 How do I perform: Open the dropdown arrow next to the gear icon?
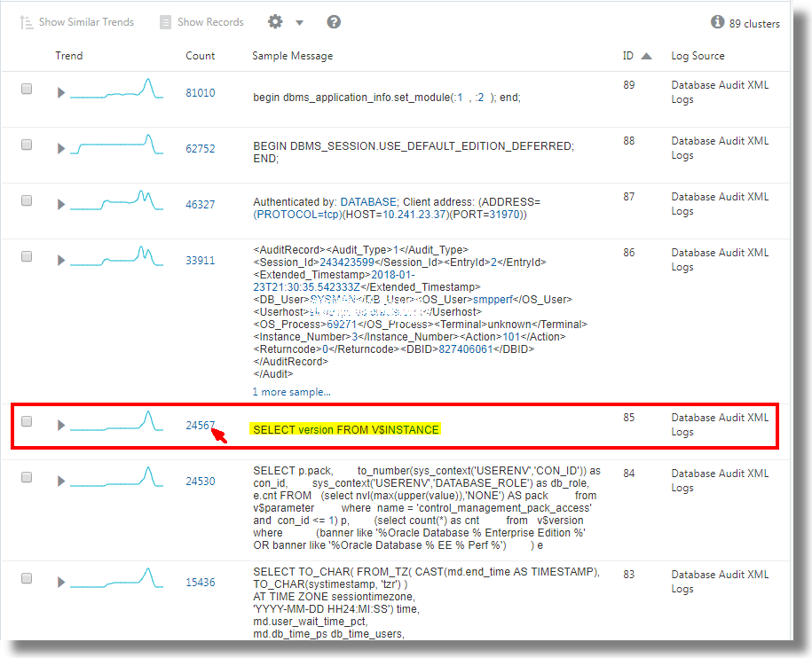point(299,21)
